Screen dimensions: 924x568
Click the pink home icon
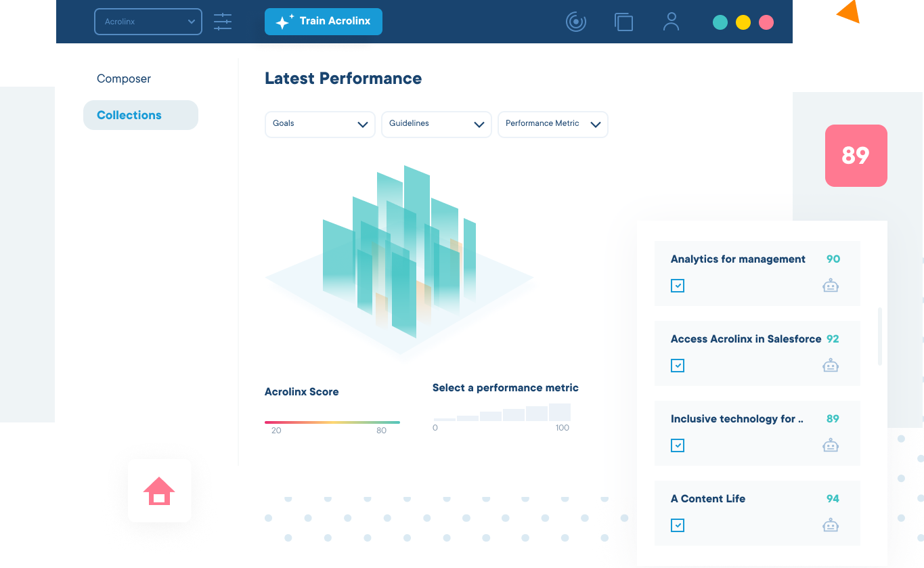coord(159,491)
